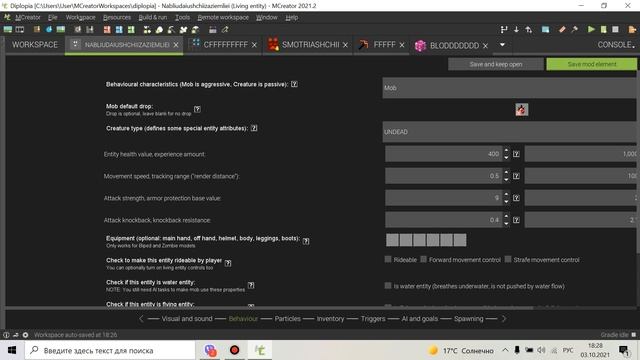Image resolution: width=640 pixels, height=360 pixels.
Task: Check the Is water entity checkbox
Action: (x=388, y=286)
